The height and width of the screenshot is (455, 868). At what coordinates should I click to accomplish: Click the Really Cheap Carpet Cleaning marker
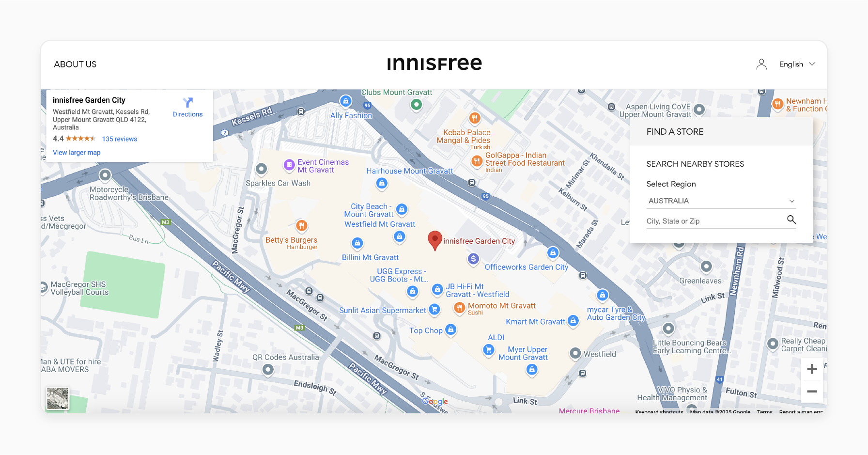click(773, 344)
